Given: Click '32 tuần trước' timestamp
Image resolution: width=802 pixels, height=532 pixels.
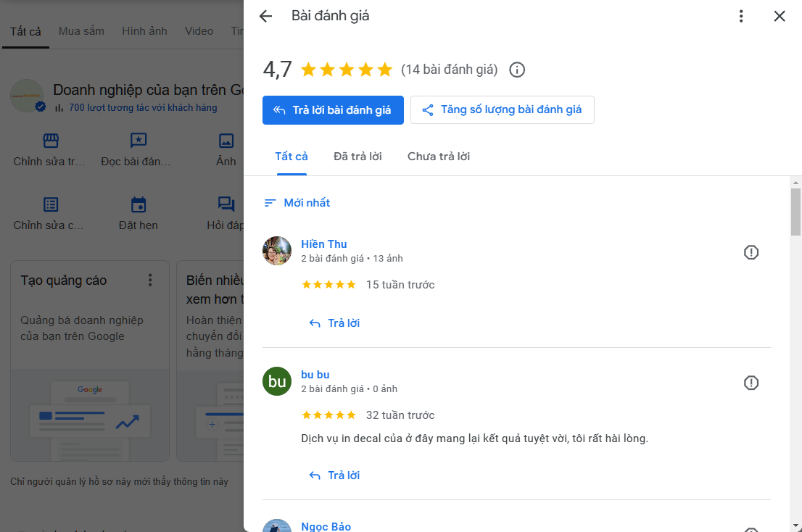Looking at the screenshot, I should click(400, 415).
